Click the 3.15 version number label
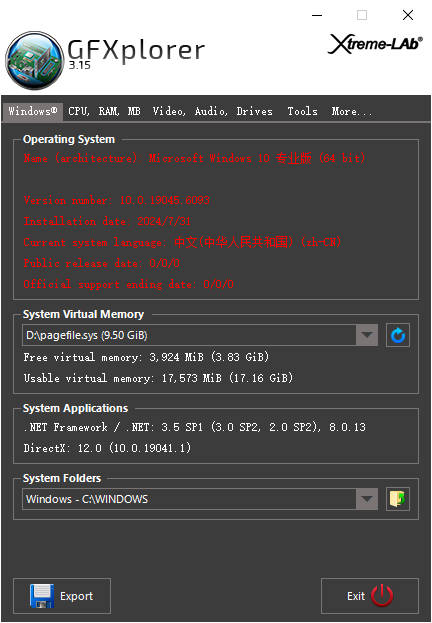 click(x=80, y=65)
